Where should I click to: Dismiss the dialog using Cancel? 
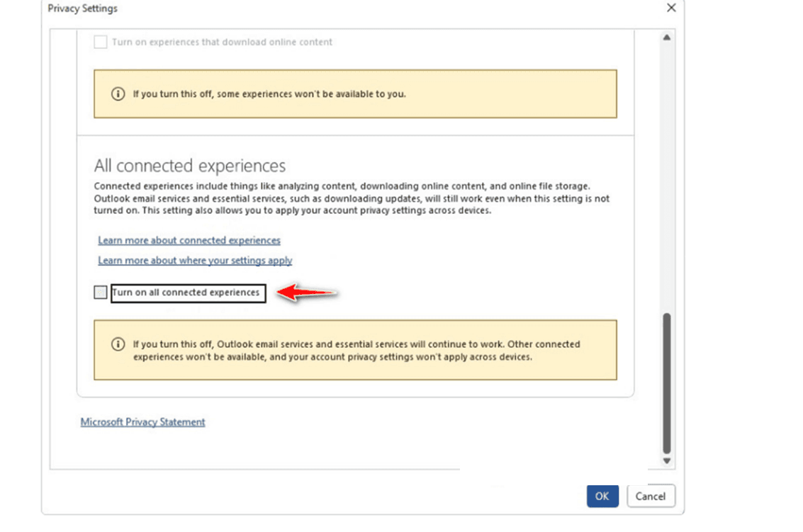[x=650, y=496]
